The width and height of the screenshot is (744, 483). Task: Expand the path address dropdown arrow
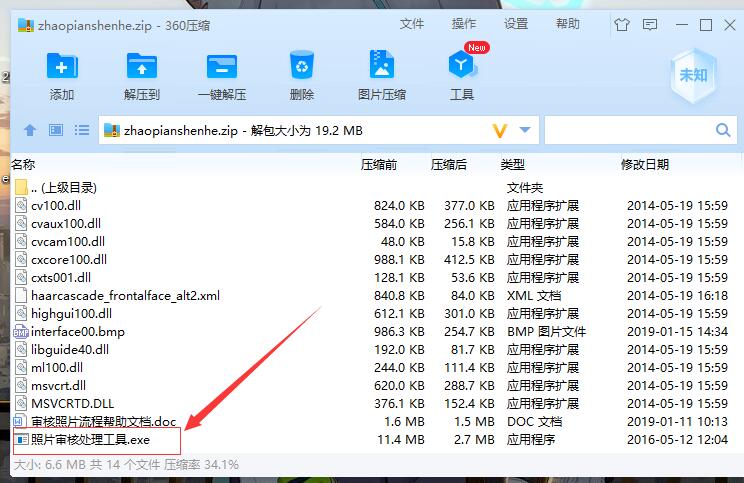click(525, 131)
